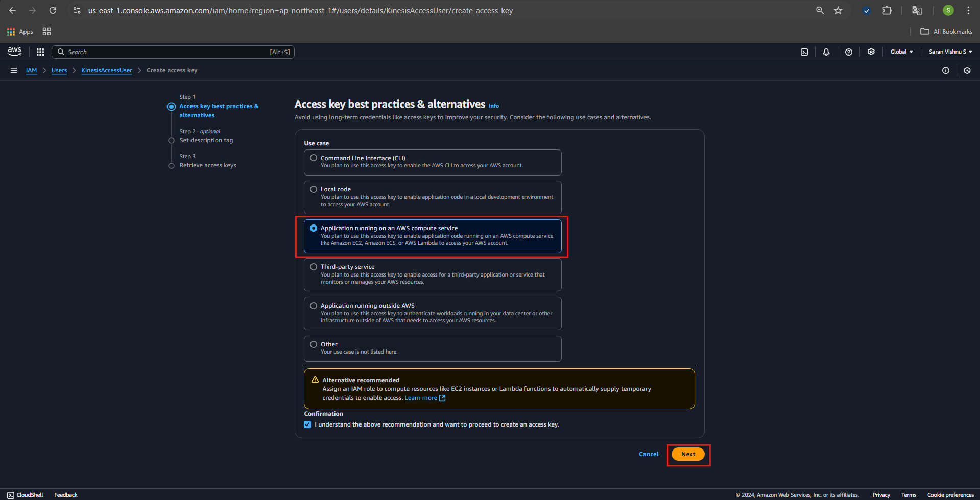
Task: Go to Users in the breadcrumb
Action: [x=59, y=71]
